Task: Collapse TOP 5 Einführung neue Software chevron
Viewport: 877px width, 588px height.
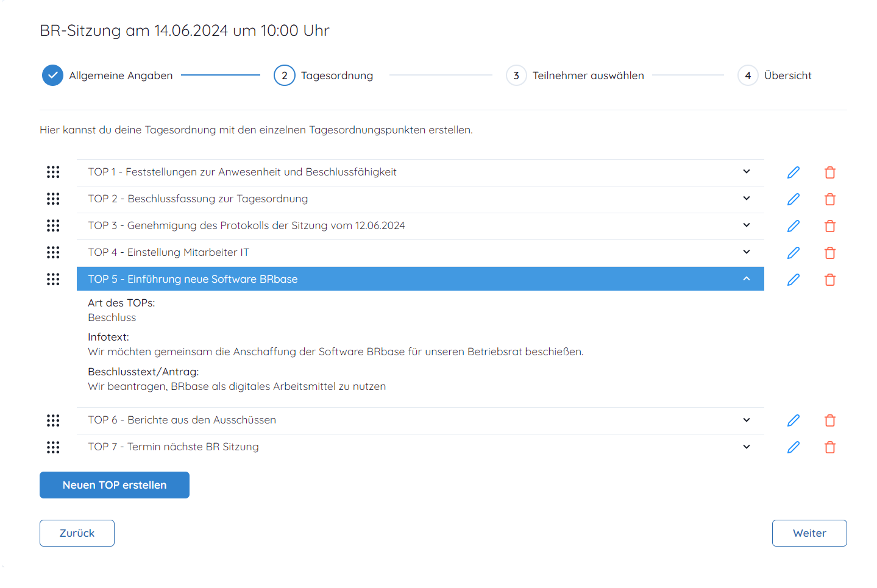Action: (x=747, y=278)
